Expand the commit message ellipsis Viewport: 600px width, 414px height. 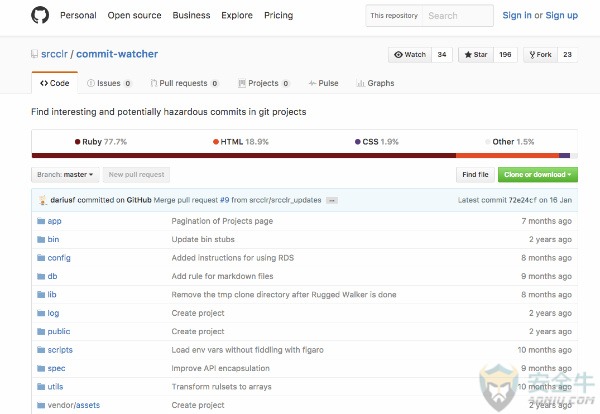pyautogui.click(x=332, y=200)
